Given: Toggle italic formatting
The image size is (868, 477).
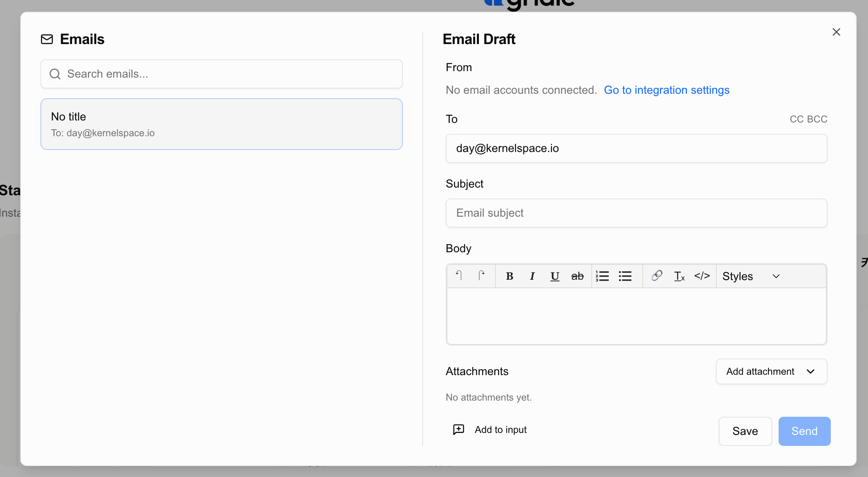Looking at the screenshot, I should (532, 276).
